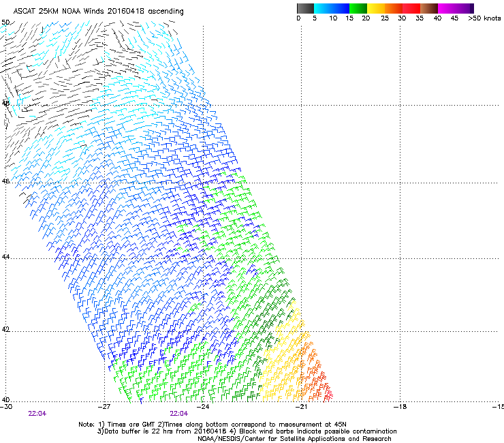
Task: Click the longitude label '-18'
Action: click(x=400, y=407)
